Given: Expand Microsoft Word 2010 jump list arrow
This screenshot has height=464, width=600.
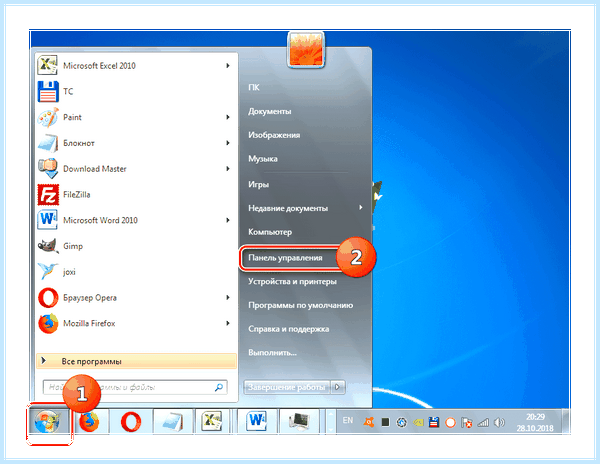Looking at the screenshot, I should click(x=228, y=220).
